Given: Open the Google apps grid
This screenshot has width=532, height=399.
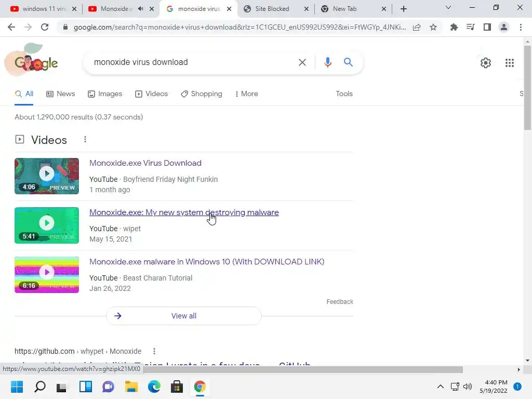Looking at the screenshot, I should tap(509, 63).
